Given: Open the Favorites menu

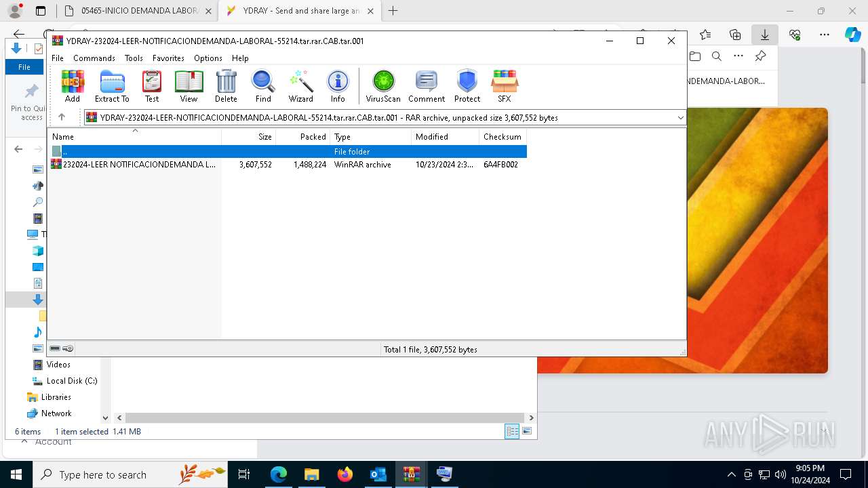Looking at the screenshot, I should (168, 58).
